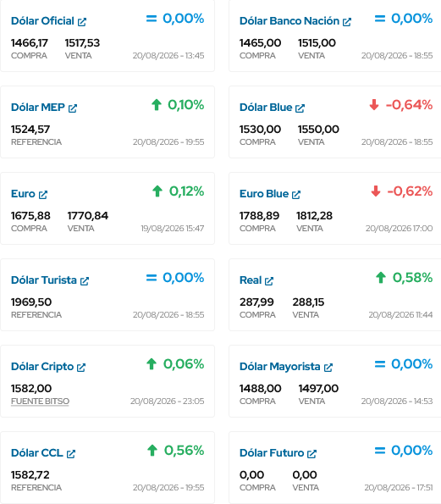
Task: Open external link icon beside Dólar Banco Nación
Action: coord(347,22)
